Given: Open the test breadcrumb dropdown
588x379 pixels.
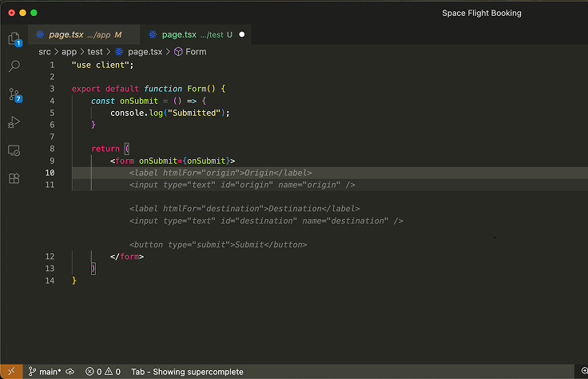Looking at the screenshot, I should click(x=95, y=51).
